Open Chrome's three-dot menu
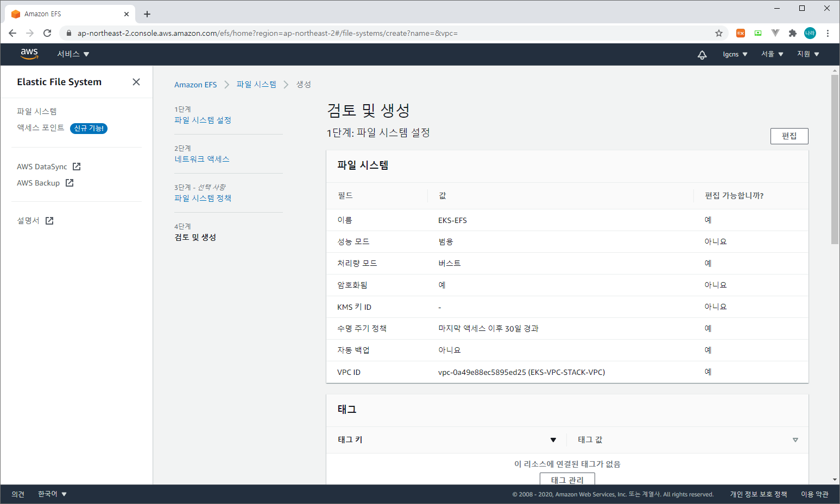Screen dimensions: 840x504 coord(828,33)
